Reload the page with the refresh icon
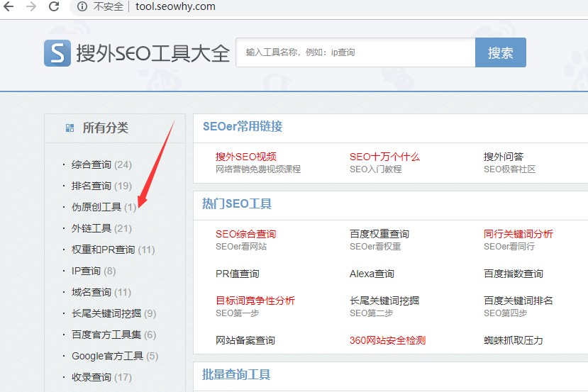This screenshot has width=588, height=392. pos(54,6)
